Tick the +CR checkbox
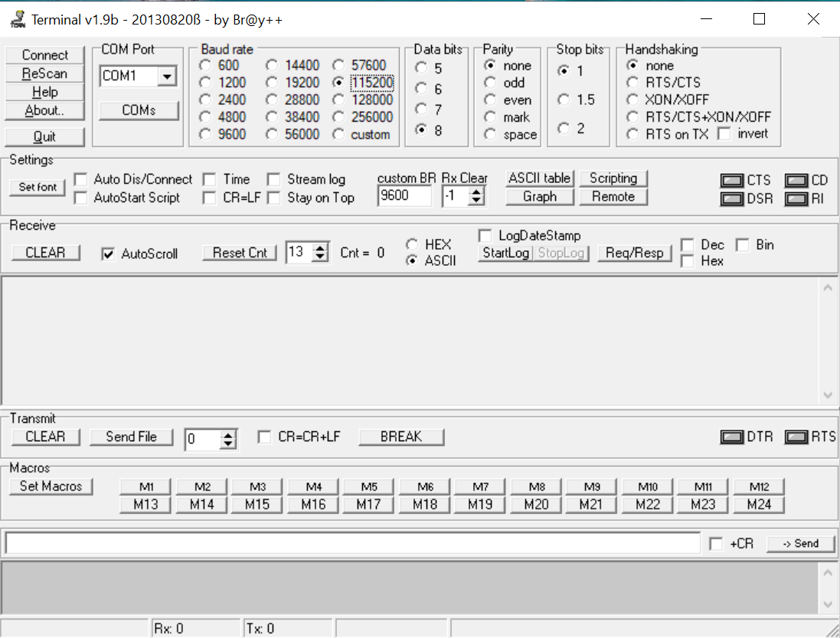Screen dimensions: 840x638 [x=716, y=544]
